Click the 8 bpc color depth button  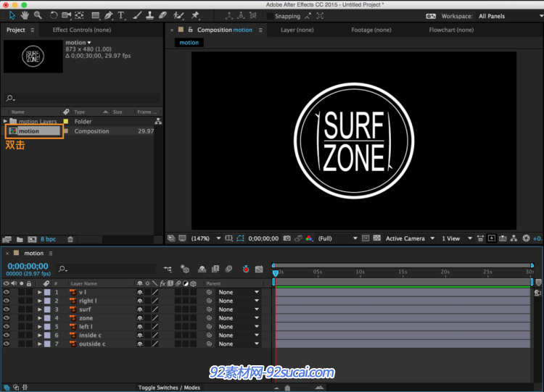point(48,239)
